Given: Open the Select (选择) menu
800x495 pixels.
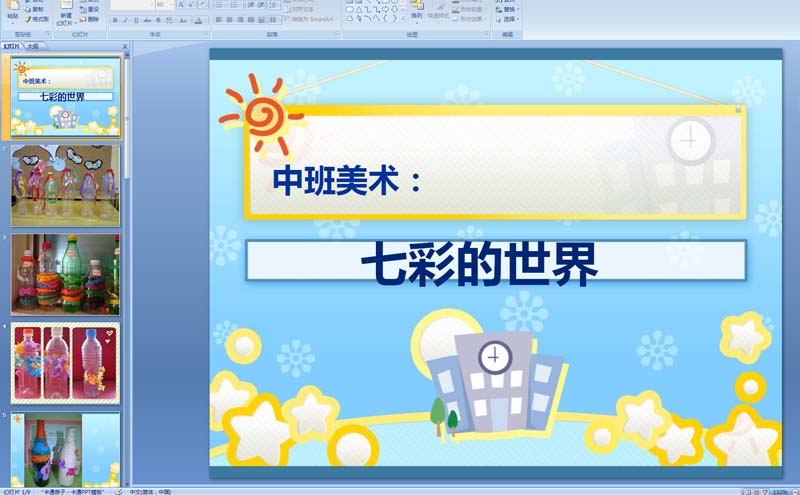Looking at the screenshot, I should click(508, 19).
